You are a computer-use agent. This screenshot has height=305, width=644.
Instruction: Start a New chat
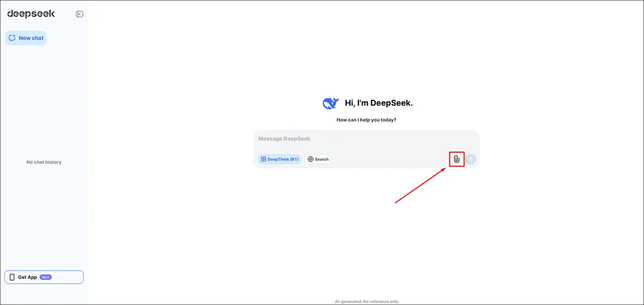point(26,38)
